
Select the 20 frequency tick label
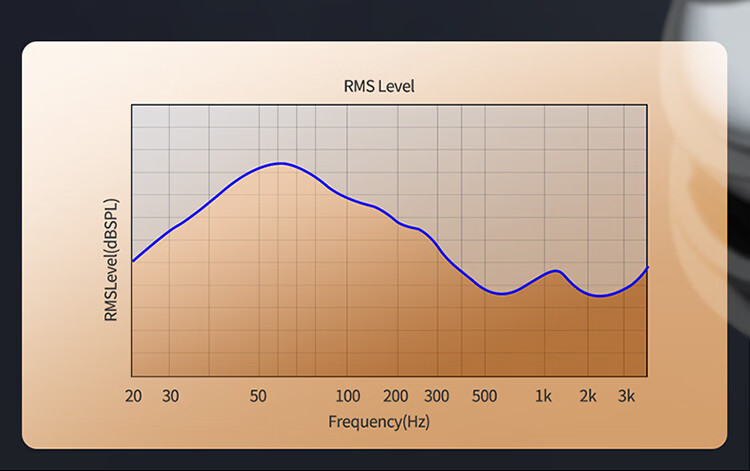(x=133, y=396)
